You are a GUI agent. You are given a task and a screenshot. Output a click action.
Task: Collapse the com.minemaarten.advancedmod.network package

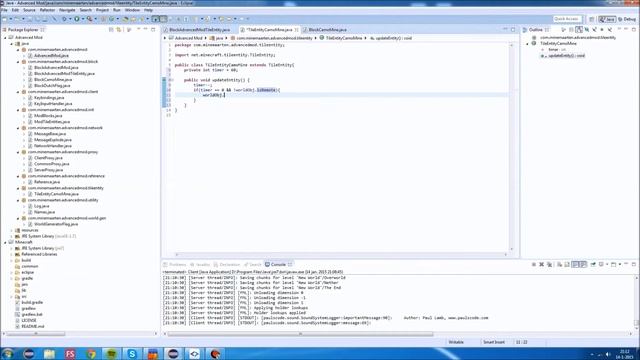click(18, 128)
